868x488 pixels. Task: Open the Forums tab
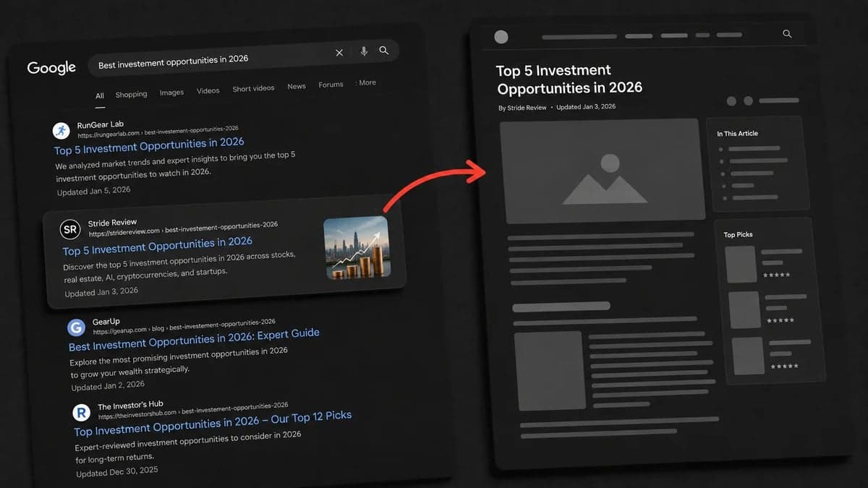[331, 85]
